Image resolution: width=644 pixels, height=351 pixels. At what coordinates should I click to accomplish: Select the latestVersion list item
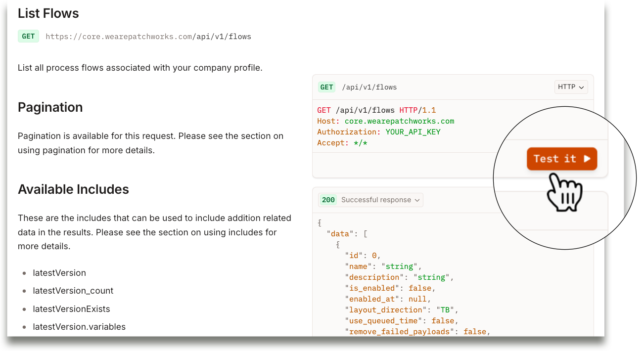(59, 273)
